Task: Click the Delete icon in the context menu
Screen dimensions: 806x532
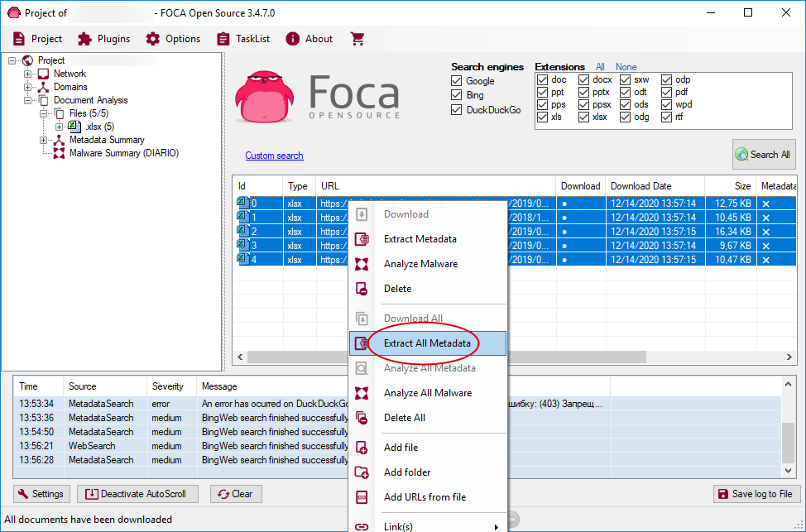Action: [x=362, y=289]
